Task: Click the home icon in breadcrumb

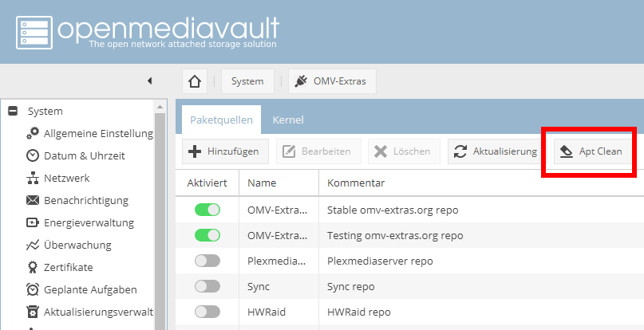Action: 195,81
